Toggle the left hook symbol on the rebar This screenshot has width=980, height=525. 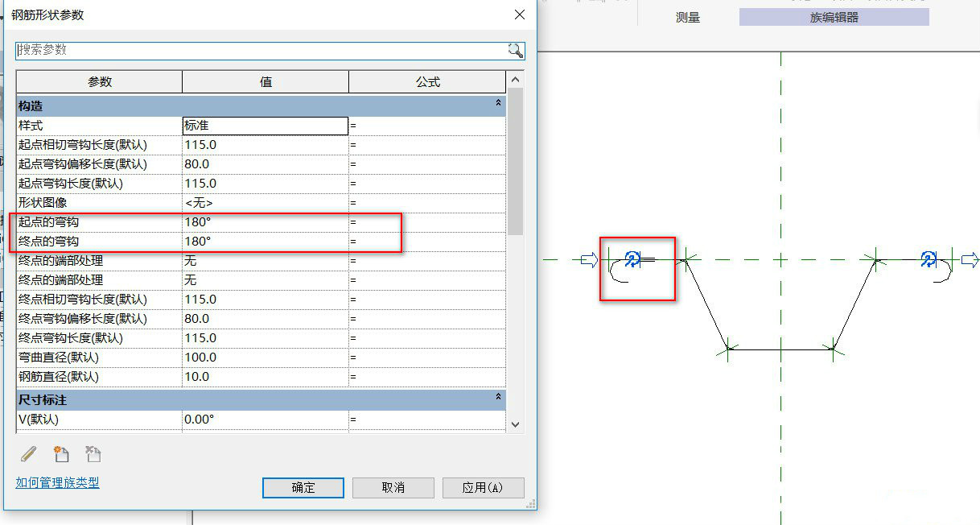click(632, 258)
